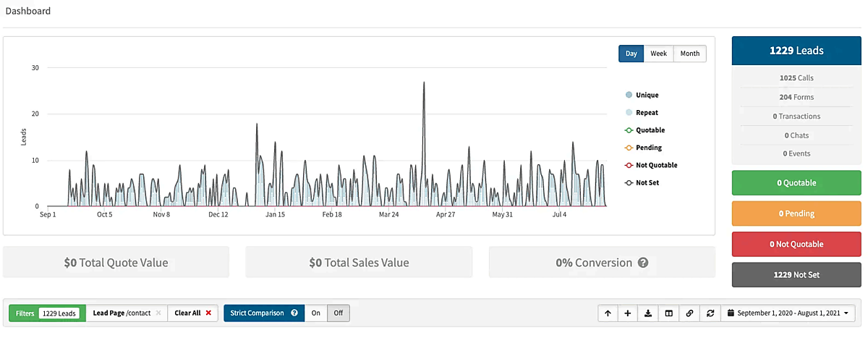This screenshot has height=346, width=868.
Task: Set Strict Comparison to Off
Action: pos(338,313)
